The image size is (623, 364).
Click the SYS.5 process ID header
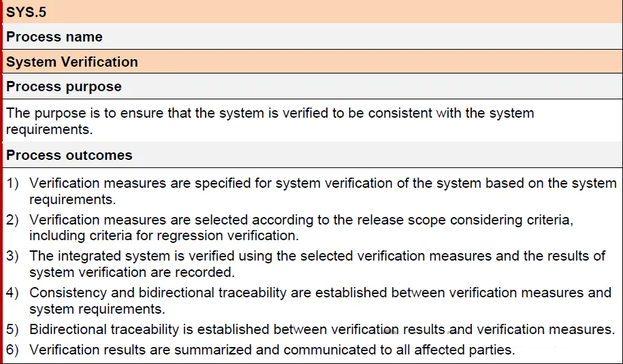pyautogui.click(x=313, y=12)
